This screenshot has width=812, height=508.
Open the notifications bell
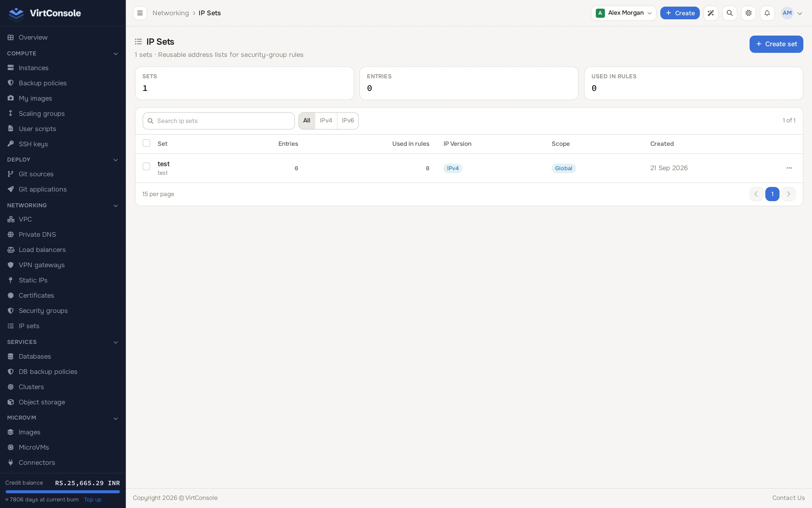(767, 13)
